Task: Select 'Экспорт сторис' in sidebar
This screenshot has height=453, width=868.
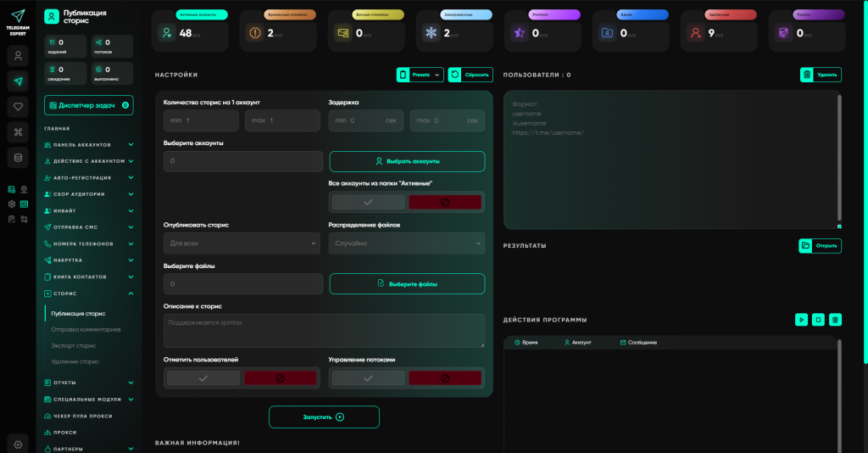Action: 74,345
